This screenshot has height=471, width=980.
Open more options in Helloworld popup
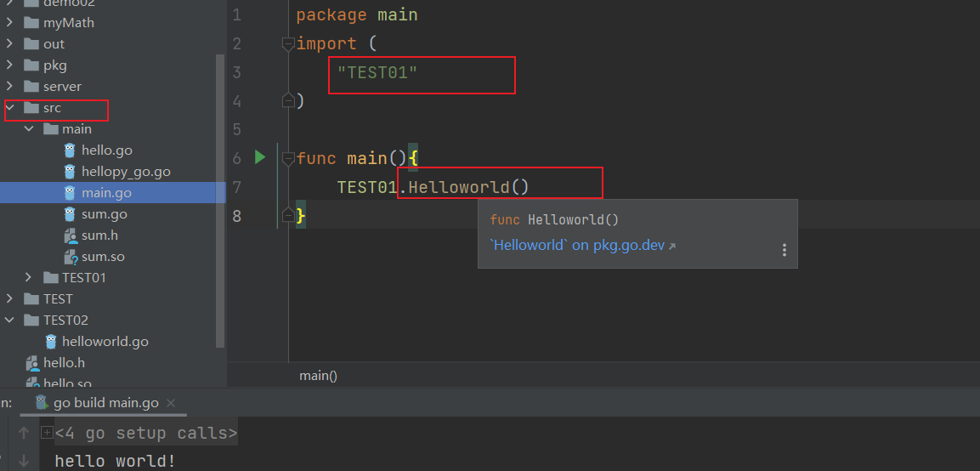(784, 250)
